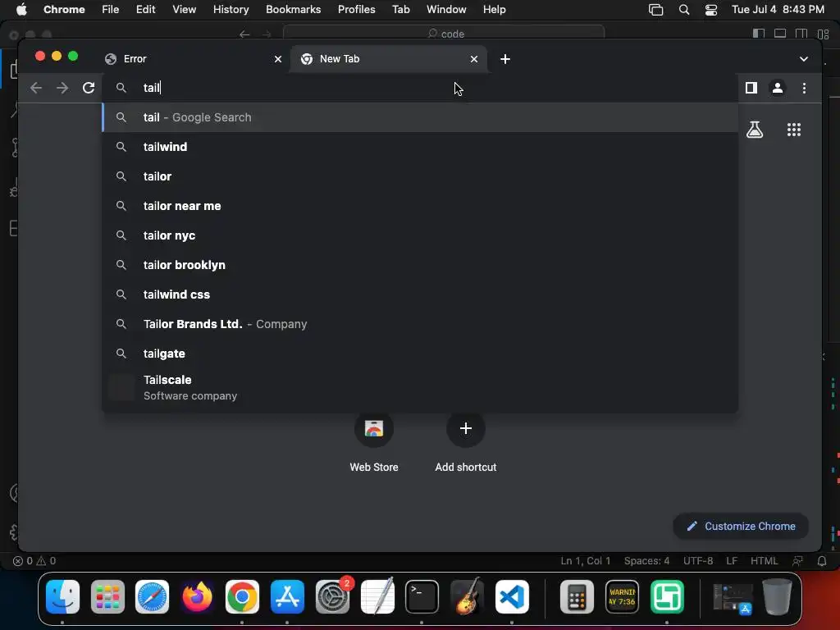
Task: Click 'Spaces: 4' in VS Code status bar
Action: coord(646,561)
